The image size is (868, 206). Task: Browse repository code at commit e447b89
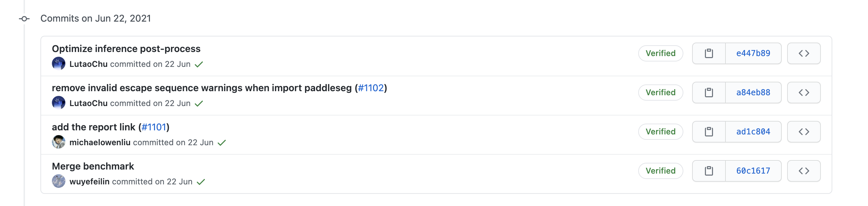click(804, 53)
